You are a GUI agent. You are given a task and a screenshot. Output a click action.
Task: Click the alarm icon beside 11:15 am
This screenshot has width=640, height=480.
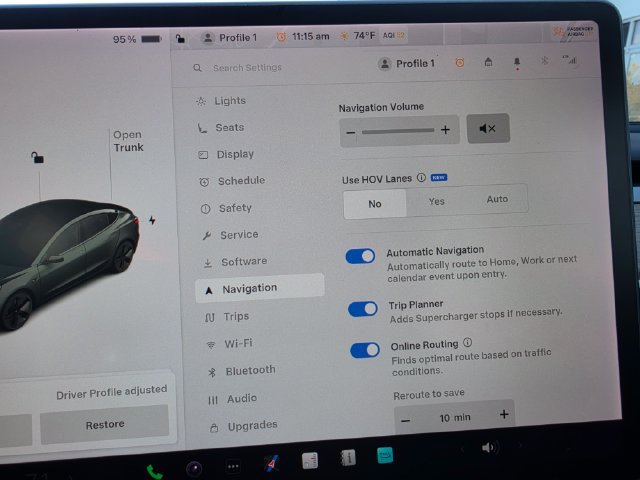[x=281, y=37]
